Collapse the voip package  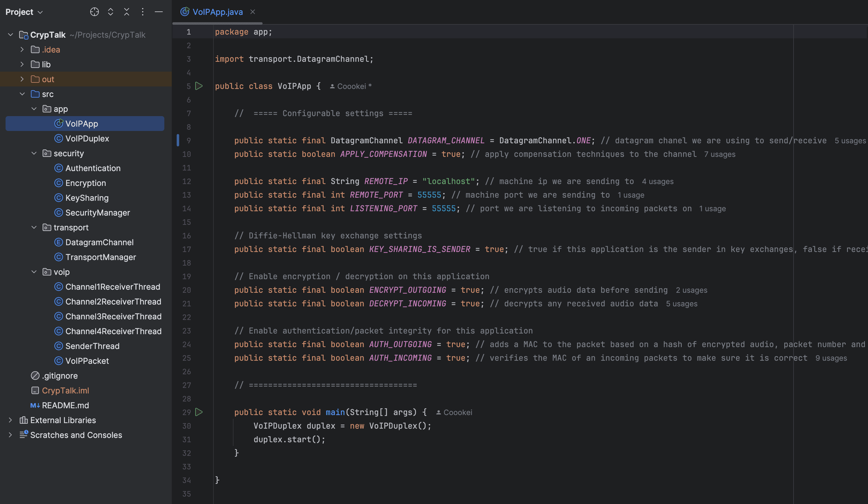pos(34,272)
